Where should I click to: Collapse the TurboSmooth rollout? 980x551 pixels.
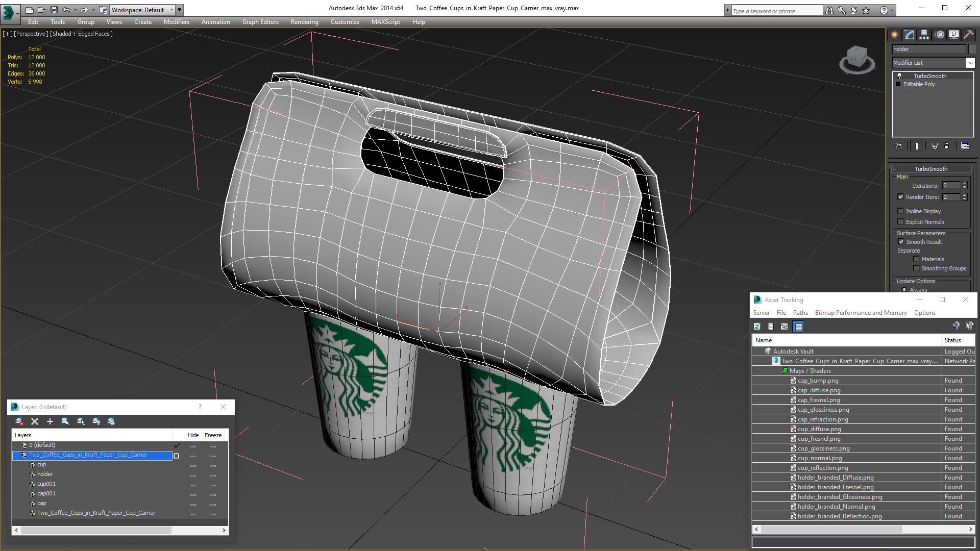tap(931, 169)
